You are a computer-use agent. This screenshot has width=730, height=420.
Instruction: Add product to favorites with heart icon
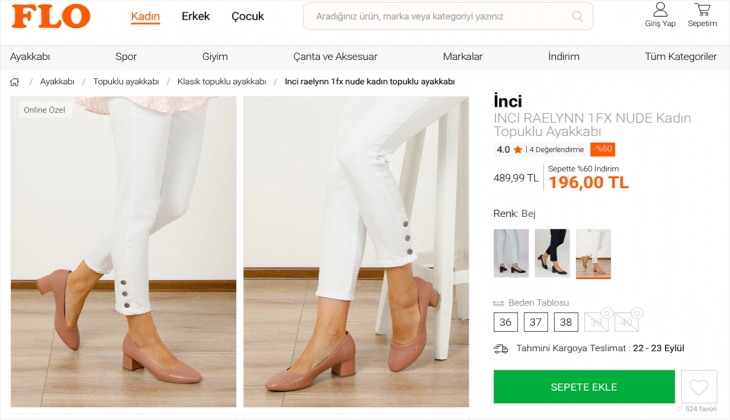point(698,386)
